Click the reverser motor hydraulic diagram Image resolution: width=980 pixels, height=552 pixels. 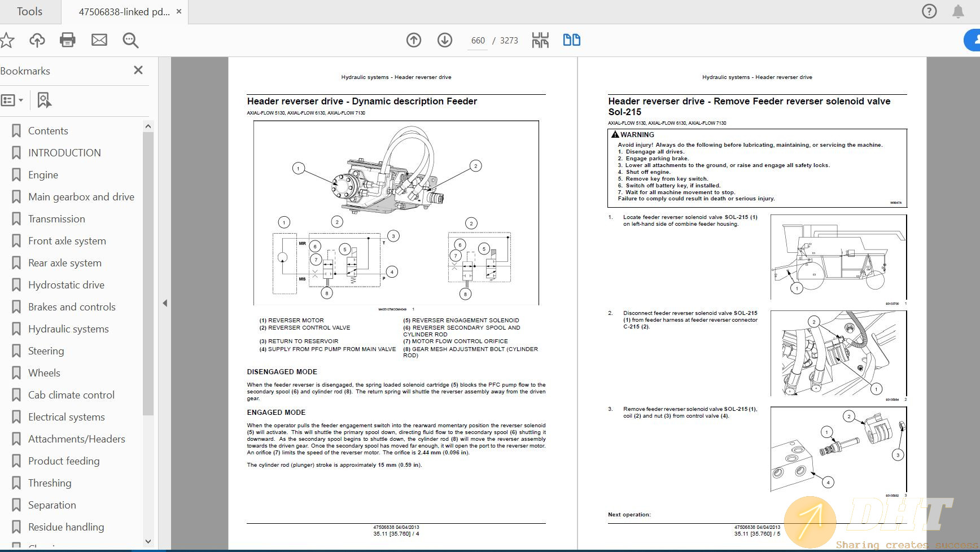click(396, 212)
